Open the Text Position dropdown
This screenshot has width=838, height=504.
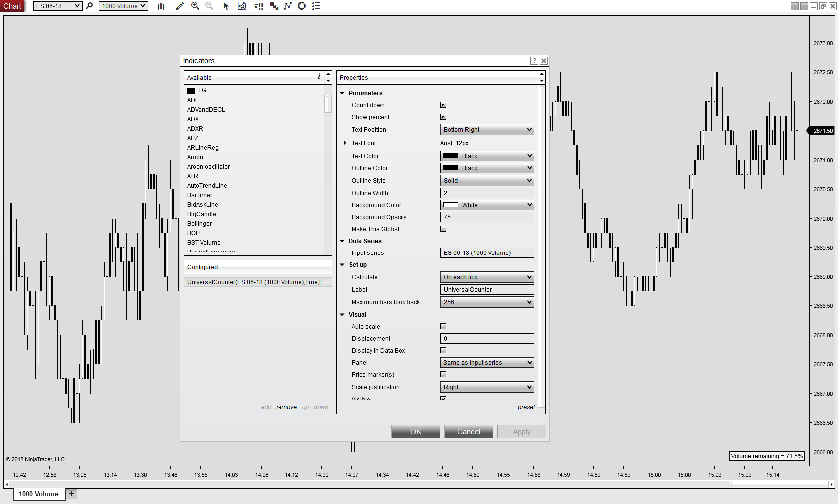(x=487, y=130)
